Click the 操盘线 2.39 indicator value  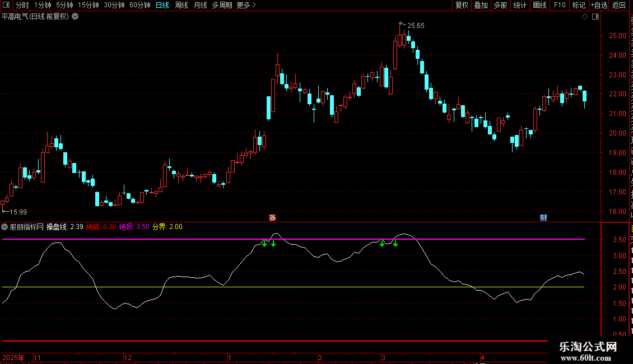pyautogui.click(x=64, y=227)
